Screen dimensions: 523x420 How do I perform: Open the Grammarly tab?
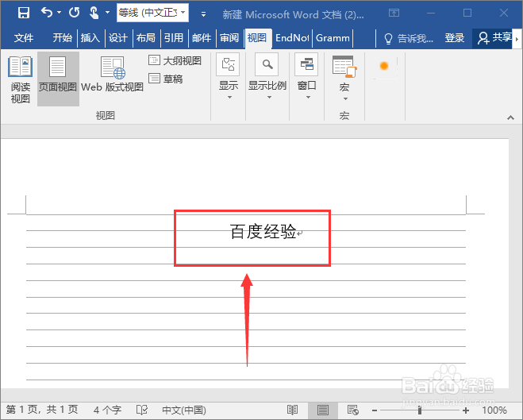pos(333,37)
